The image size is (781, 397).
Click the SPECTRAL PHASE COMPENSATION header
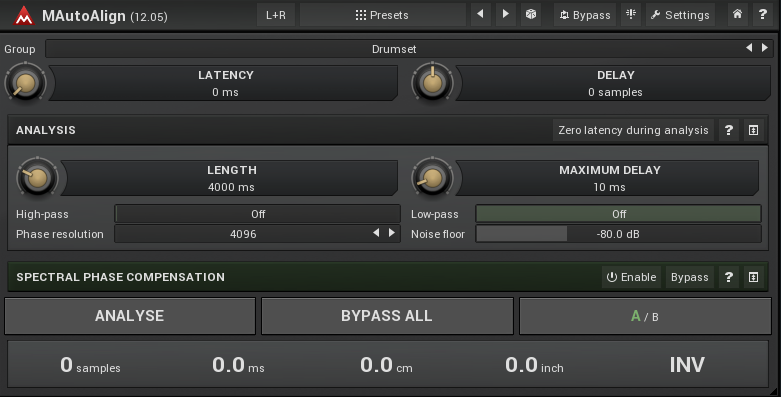(121, 277)
